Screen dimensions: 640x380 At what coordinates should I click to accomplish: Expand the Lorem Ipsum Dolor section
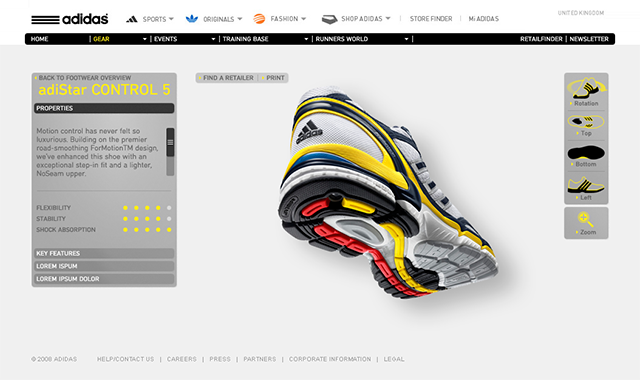(x=104, y=279)
